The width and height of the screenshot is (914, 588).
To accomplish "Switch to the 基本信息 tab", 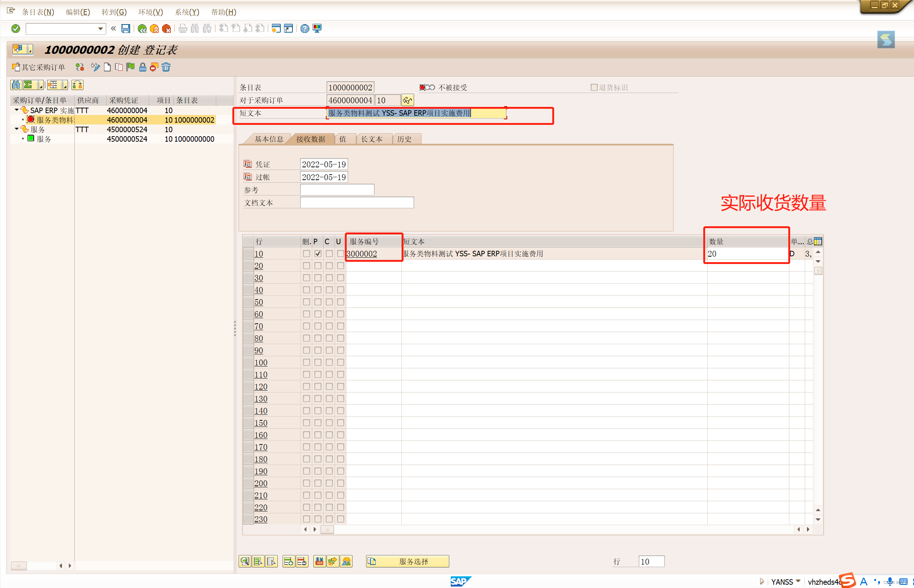I will click(269, 139).
